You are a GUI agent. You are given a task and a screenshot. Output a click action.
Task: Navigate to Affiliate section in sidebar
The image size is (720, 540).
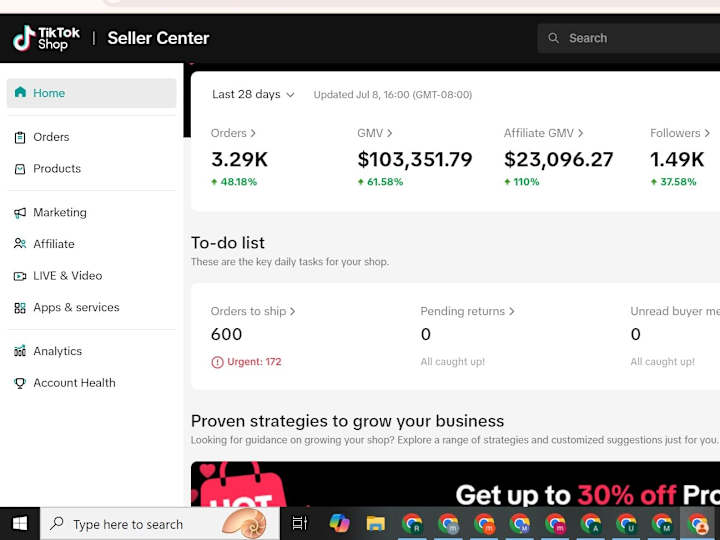click(54, 244)
